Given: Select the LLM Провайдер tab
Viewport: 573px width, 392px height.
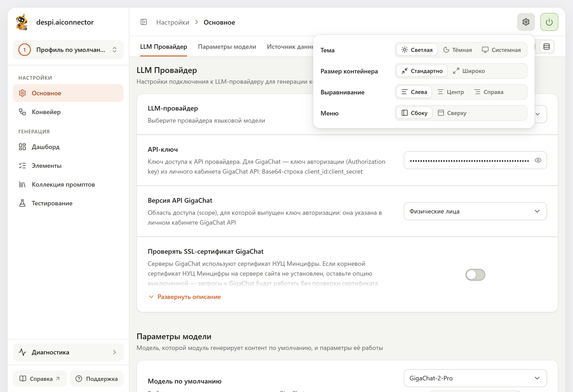Looking at the screenshot, I should pos(163,47).
